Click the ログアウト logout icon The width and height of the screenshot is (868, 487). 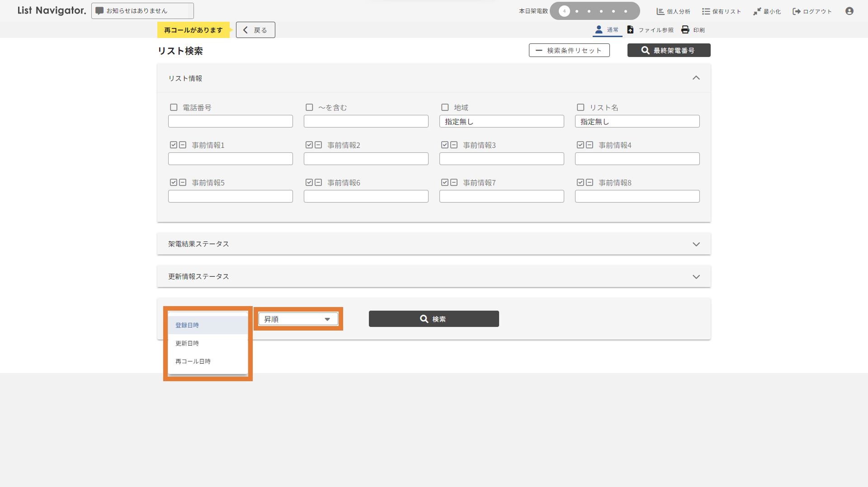click(797, 11)
